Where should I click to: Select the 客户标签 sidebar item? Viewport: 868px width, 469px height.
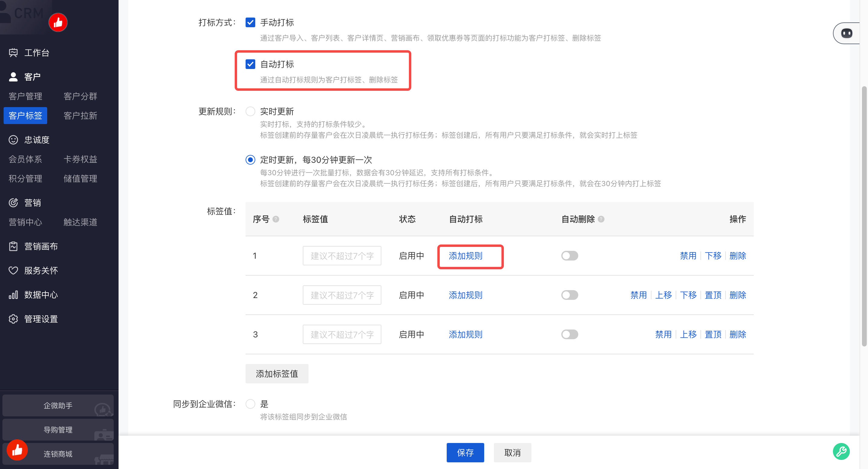25,116
